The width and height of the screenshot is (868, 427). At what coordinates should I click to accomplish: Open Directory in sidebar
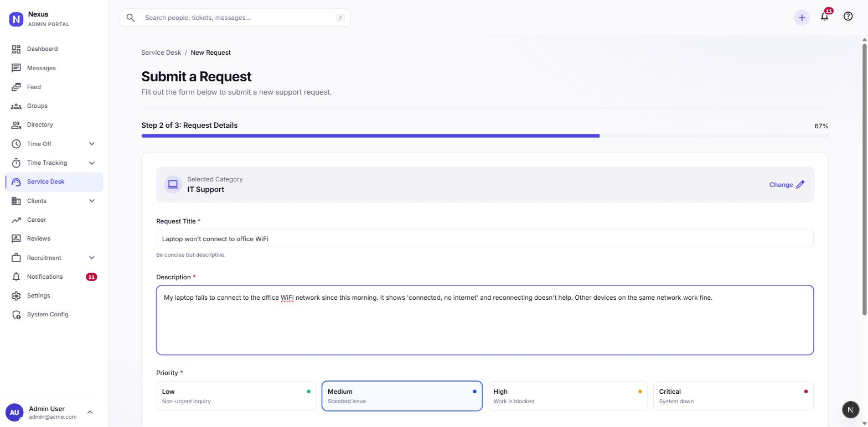pyautogui.click(x=54, y=125)
